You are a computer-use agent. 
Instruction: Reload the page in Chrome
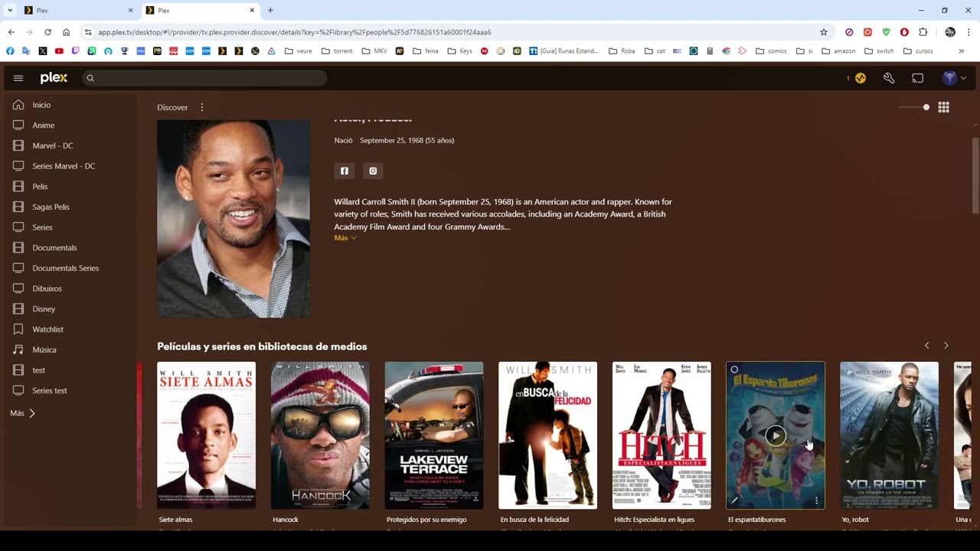click(x=47, y=32)
